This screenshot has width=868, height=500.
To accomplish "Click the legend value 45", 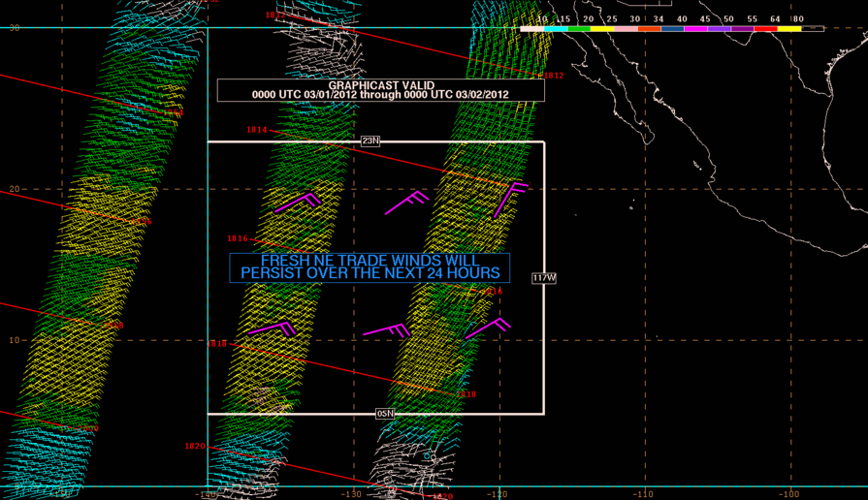I will tap(705, 19).
